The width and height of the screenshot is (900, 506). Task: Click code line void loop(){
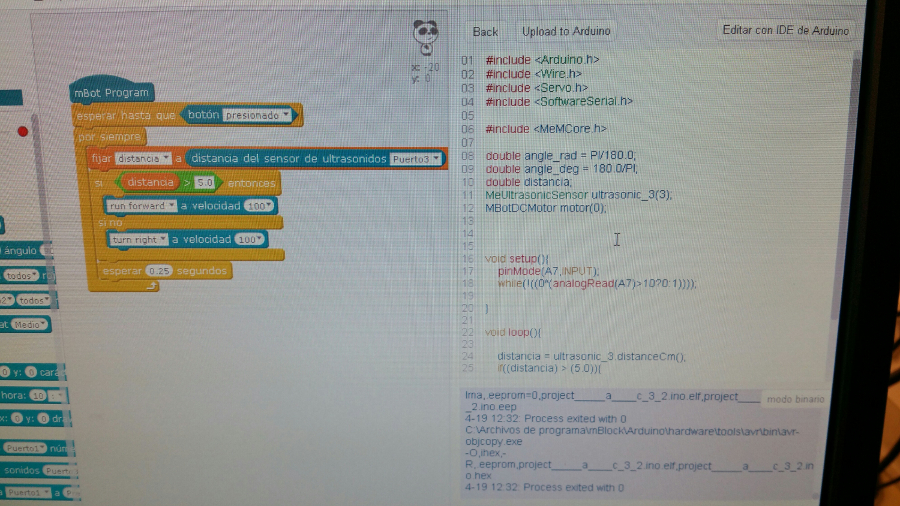tap(513, 332)
